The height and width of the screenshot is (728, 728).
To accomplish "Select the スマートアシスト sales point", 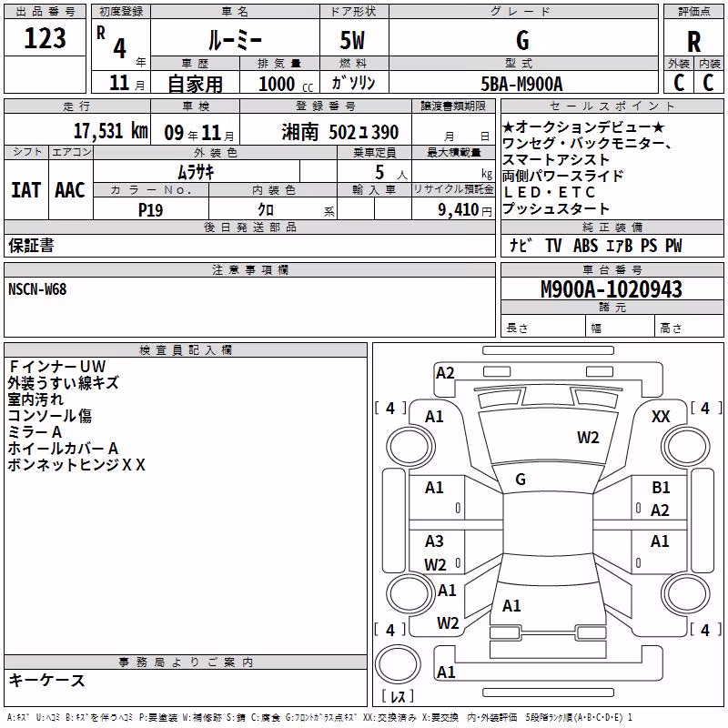I will click(x=556, y=160).
